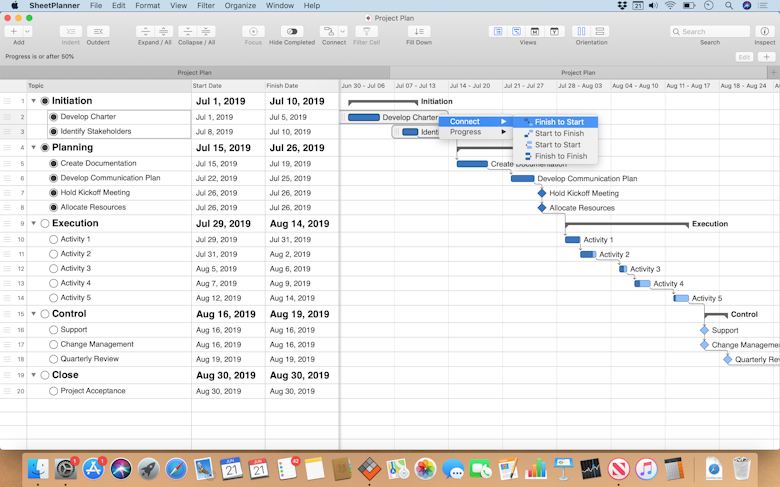Mark Execution group as complete
780x487 pixels.
[x=45, y=223]
